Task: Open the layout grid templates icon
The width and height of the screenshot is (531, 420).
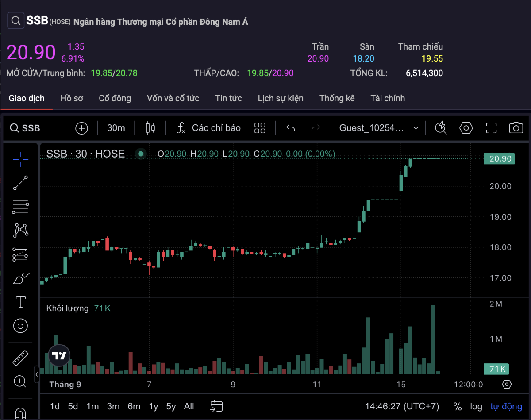Action: [x=260, y=128]
